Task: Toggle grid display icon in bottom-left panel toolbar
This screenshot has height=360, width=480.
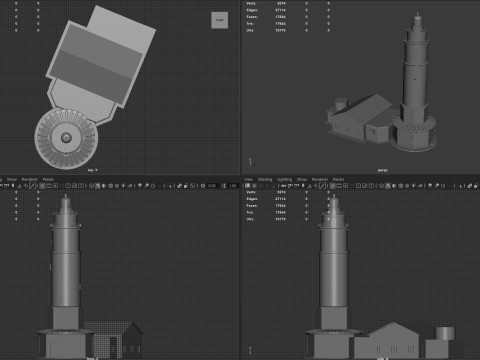Action: 42,186
